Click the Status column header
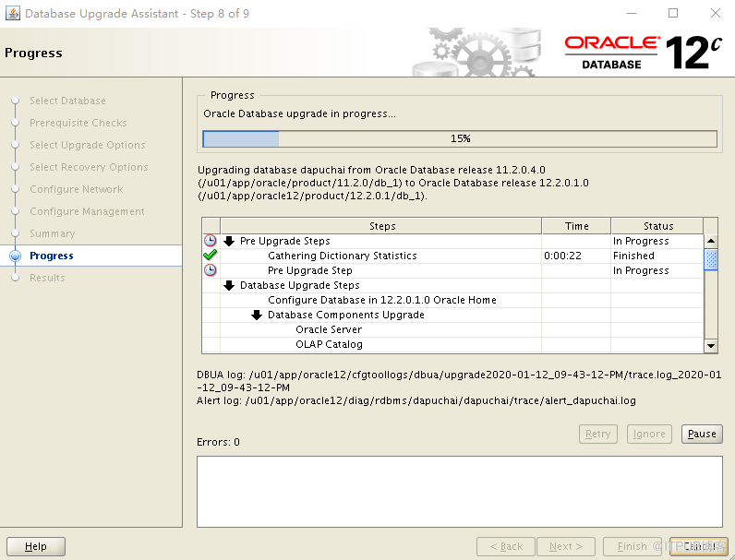The height and width of the screenshot is (560, 735). [657, 226]
